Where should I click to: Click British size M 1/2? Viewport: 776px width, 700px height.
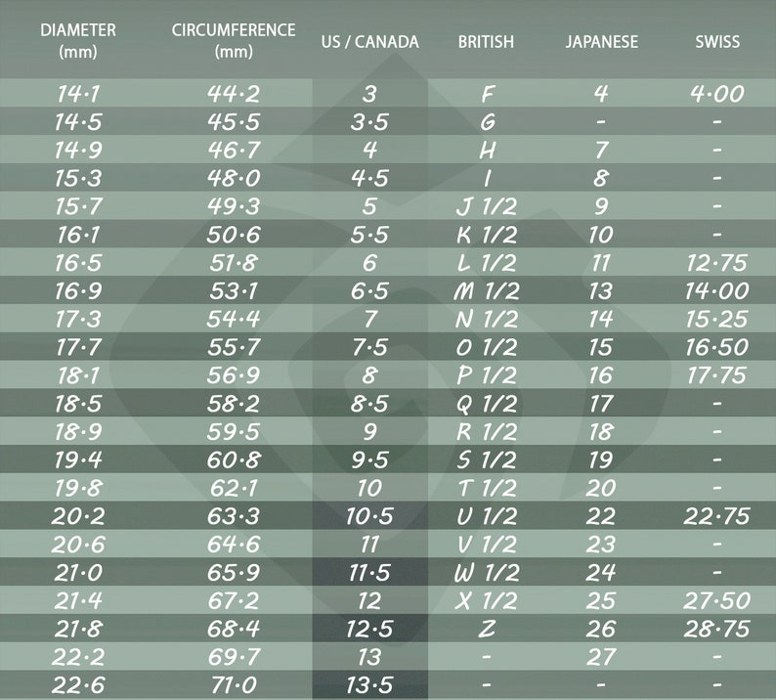[486, 291]
